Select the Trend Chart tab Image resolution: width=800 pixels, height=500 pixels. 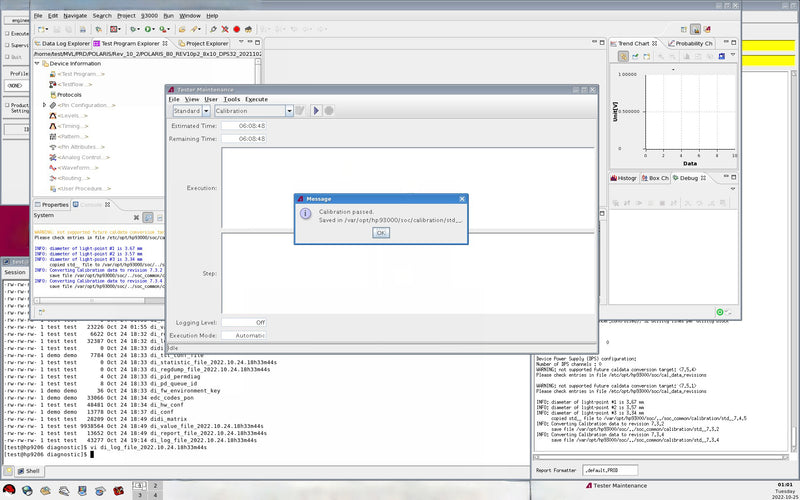tap(633, 44)
